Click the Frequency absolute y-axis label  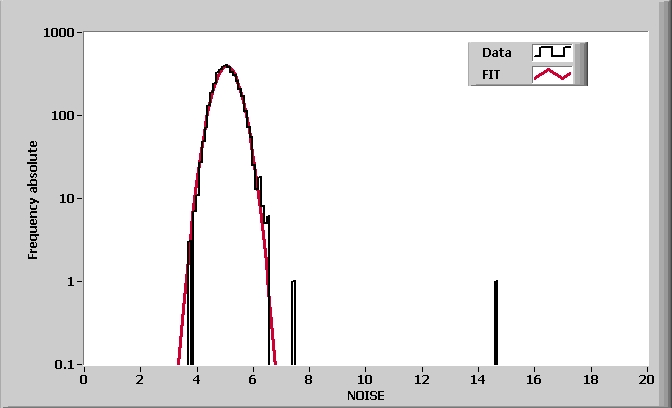[x=33, y=200]
